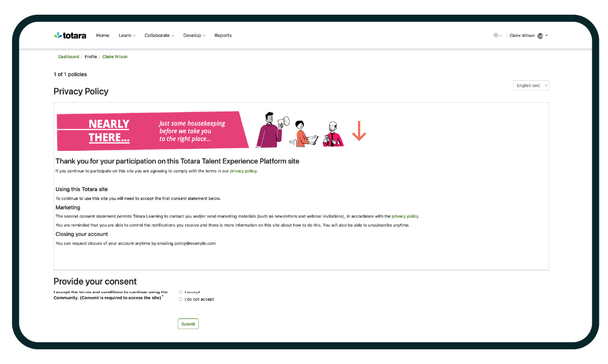Click the 'Privacy Policy' heading
This screenshot has width=608, height=364.
[81, 92]
